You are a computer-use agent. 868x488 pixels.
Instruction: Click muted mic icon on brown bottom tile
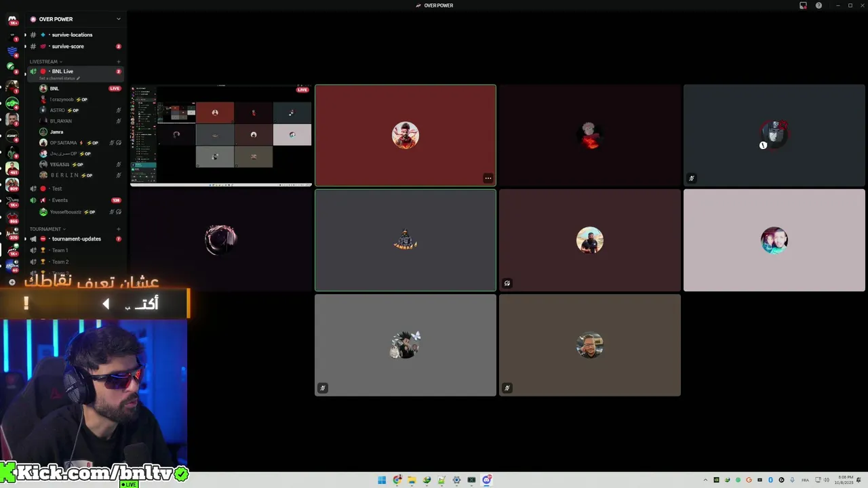[507, 388]
